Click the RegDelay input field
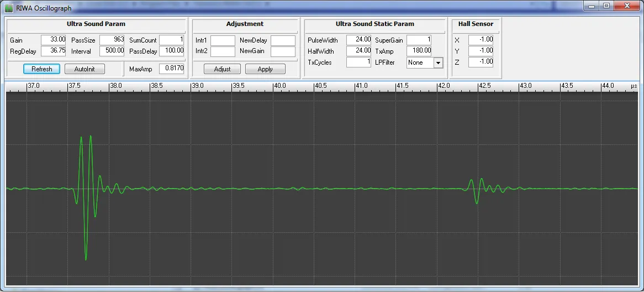This screenshot has height=292, width=644. [x=54, y=51]
